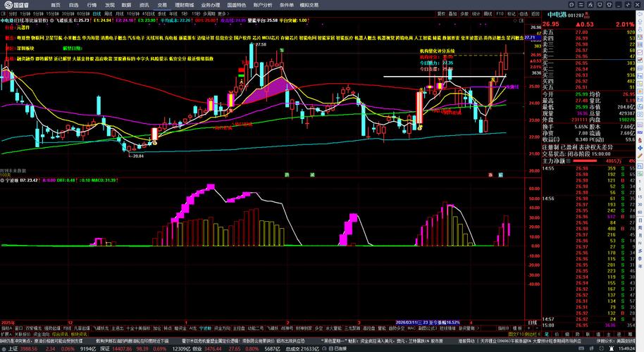Expand 更多 periods dropdown
644x352 pixels.
224,13
